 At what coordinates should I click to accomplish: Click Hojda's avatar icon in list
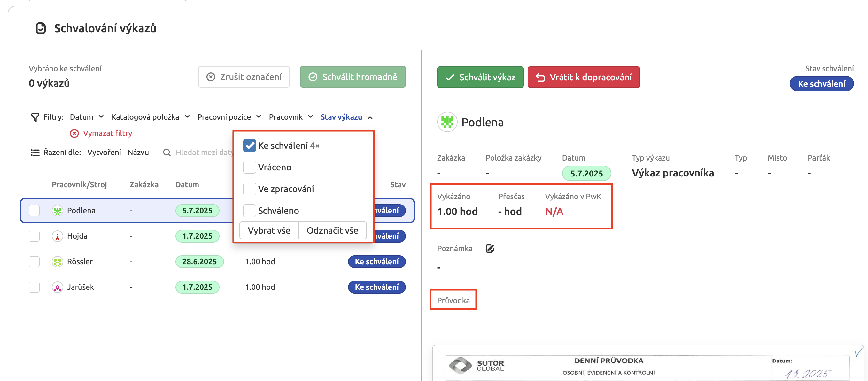click(x=57, y=236)
